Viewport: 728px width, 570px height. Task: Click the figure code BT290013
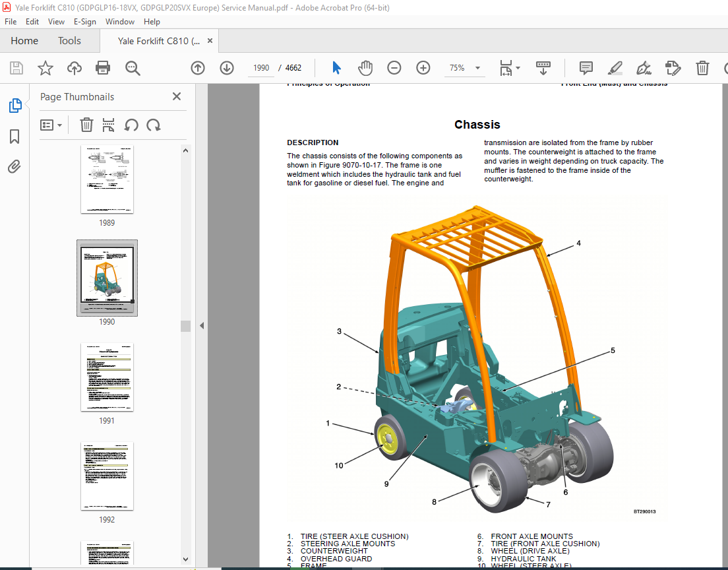coord(644,511)
